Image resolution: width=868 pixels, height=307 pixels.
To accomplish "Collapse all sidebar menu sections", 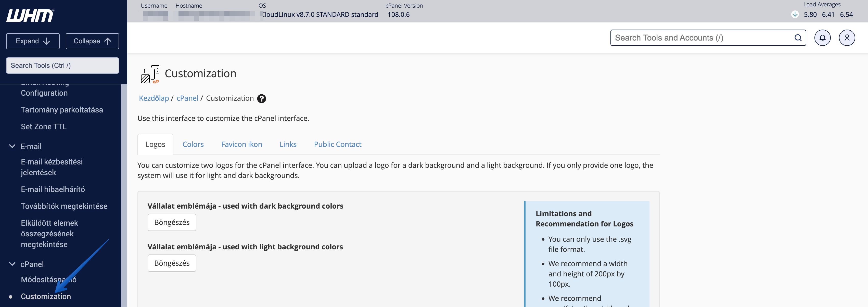I will pyautogui.click(x=92, y=41).
